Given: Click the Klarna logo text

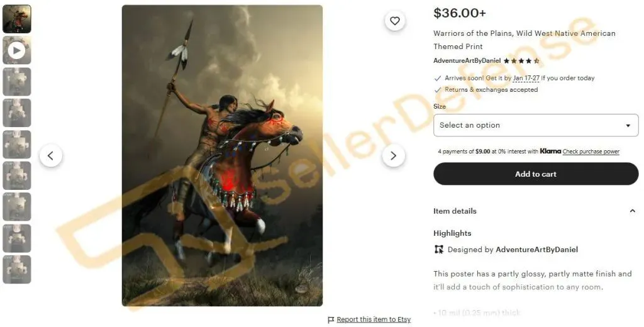Looking at the screenshot, I should click(x=550, y=151).
